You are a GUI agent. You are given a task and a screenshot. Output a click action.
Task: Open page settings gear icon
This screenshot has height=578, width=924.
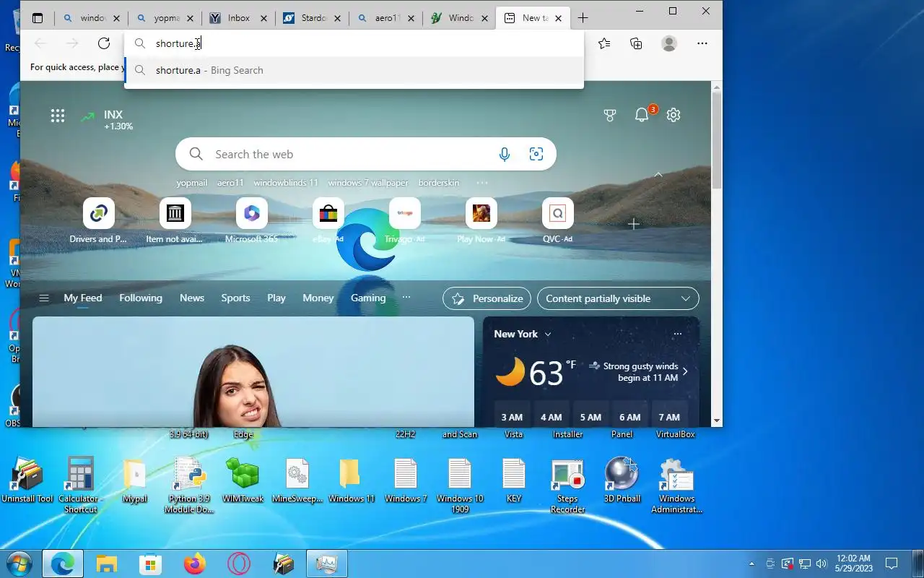674,115
